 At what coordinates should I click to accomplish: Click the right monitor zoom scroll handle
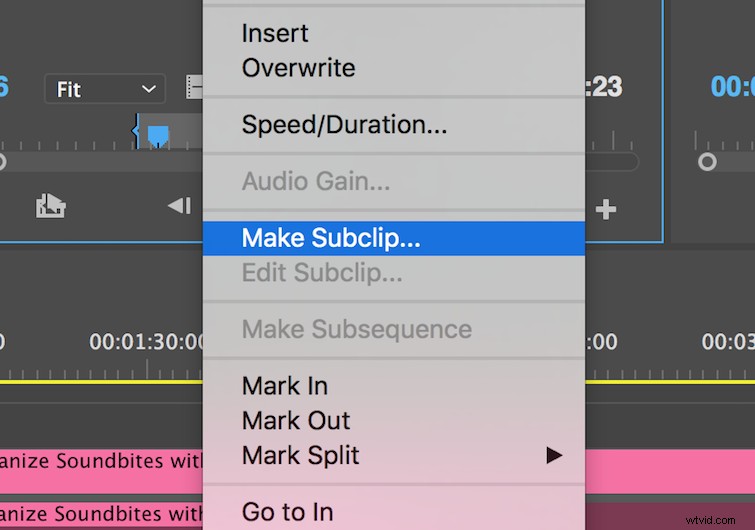(707, 162)
